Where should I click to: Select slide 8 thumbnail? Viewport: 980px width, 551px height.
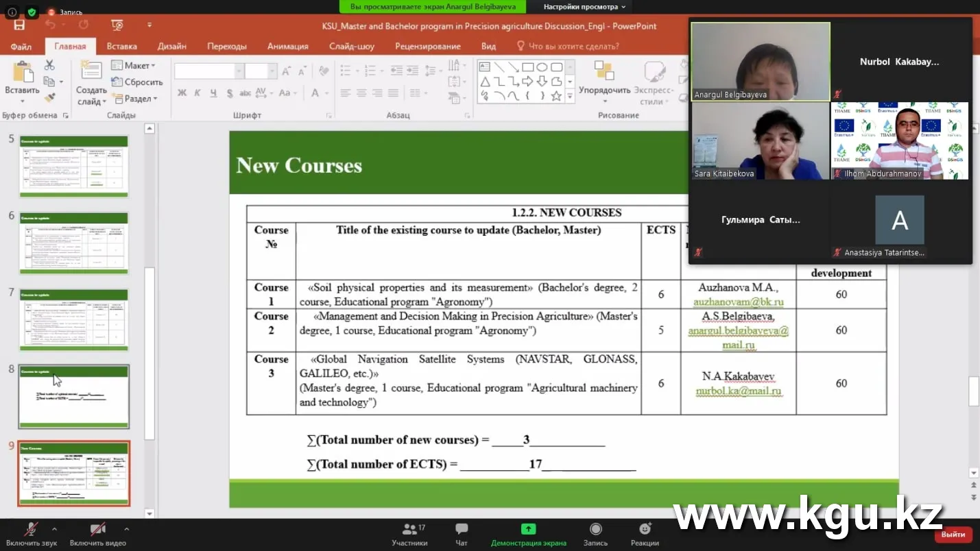(73, 397)
